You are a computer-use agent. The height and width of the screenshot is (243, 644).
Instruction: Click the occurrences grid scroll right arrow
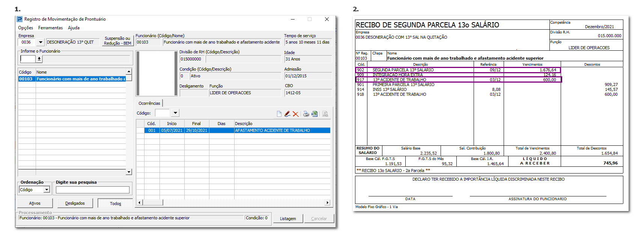[327, 202]
